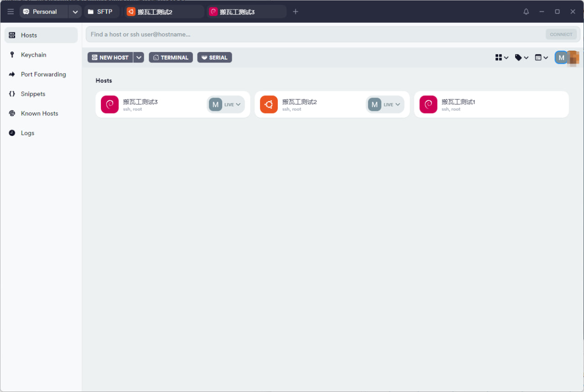Click the NEW HOST button
Screen dimensions: 584x392
coord(110,57)
